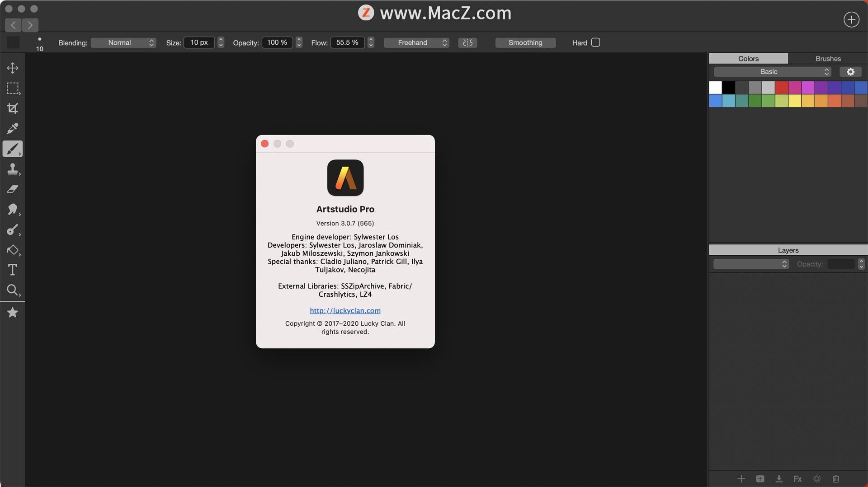Switch to the Brushes tab
This screenshot has height=487, width=868.
(828, 59)
